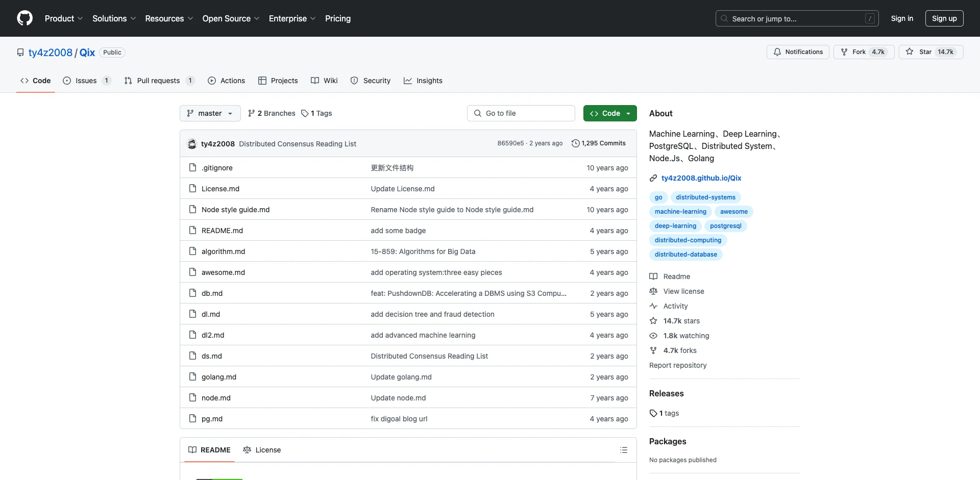Expand the Solutions menu
Viewport: 980px width, 480px height.
point(114,18)
